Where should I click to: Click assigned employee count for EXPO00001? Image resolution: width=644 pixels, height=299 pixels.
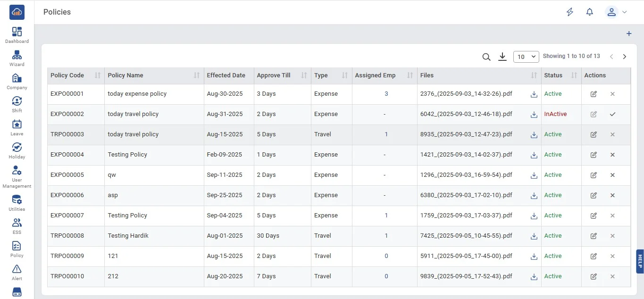coord(386,94)
